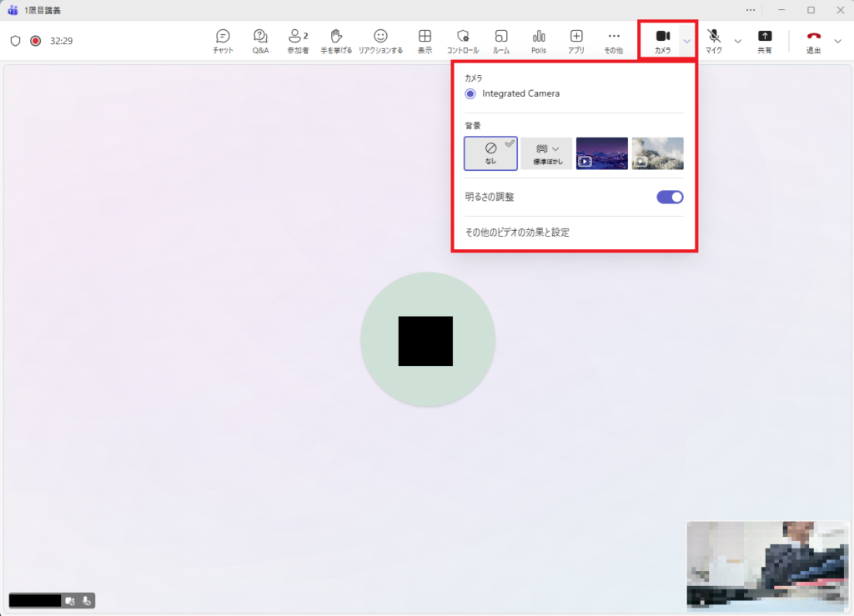Select the Integrated Camera radio button

[470, 94]
